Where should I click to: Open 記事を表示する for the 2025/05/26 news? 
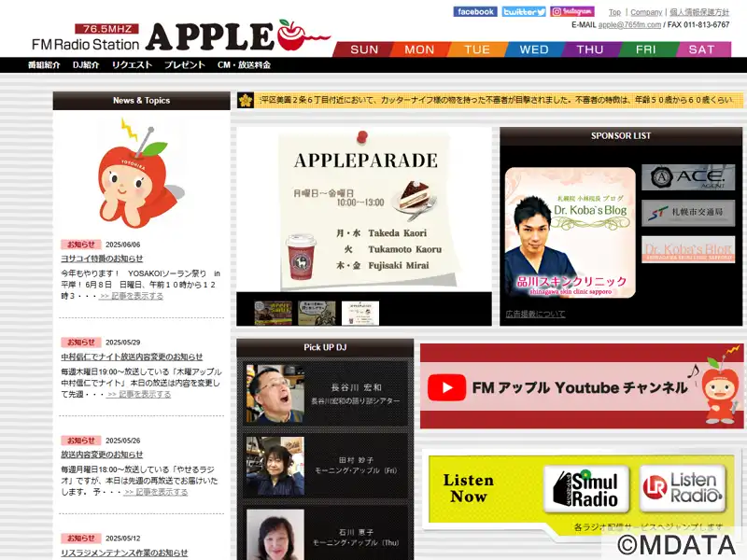(156, 492)
